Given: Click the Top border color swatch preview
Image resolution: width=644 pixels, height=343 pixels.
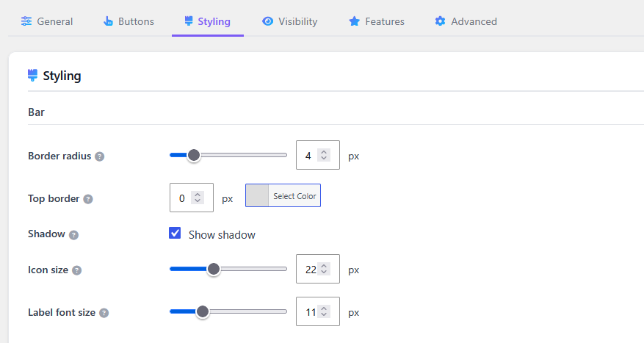Looking at the screenshot, I should coord(257,195).
